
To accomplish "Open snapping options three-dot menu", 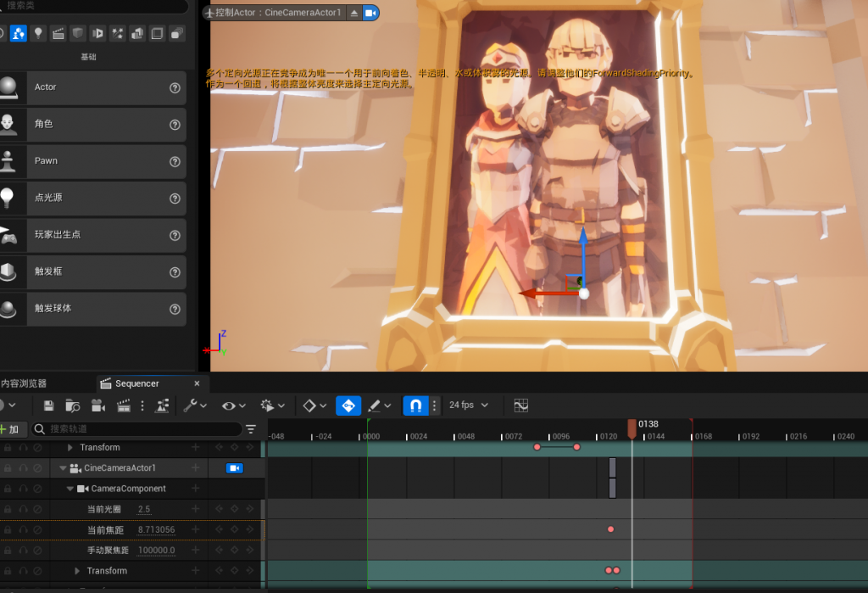I will [435, 406].
